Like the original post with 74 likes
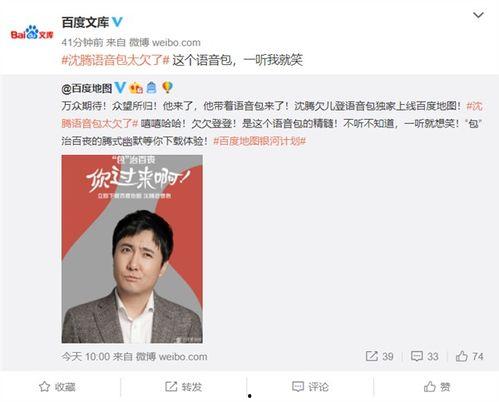This screenshot has width=499, height=402. coord(462,356)
